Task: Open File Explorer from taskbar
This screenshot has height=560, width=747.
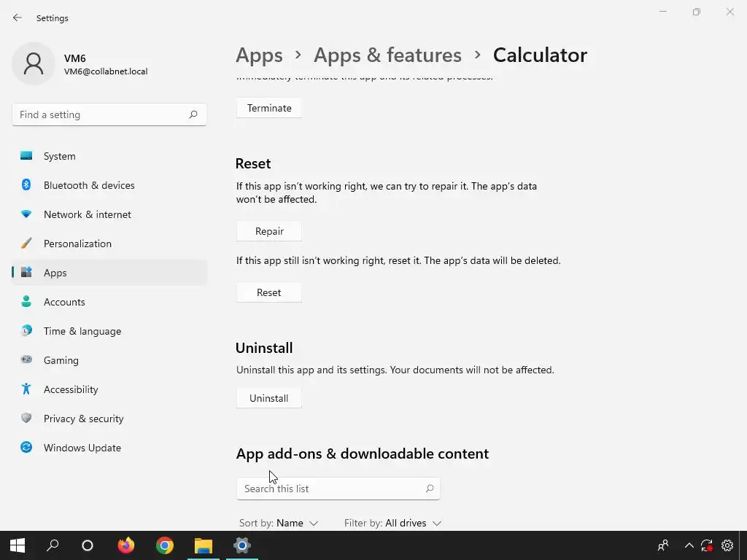Action: tap(204, 545)
